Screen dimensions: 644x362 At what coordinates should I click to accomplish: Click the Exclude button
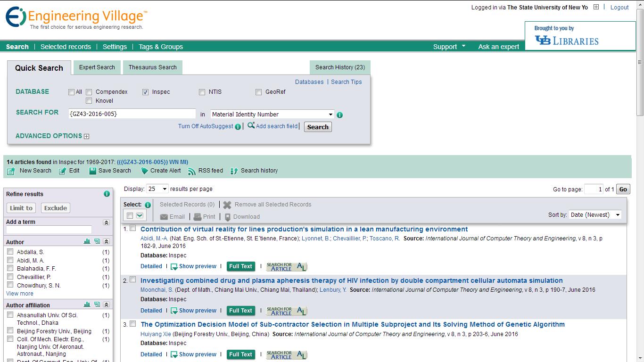[x=56, y=208]
